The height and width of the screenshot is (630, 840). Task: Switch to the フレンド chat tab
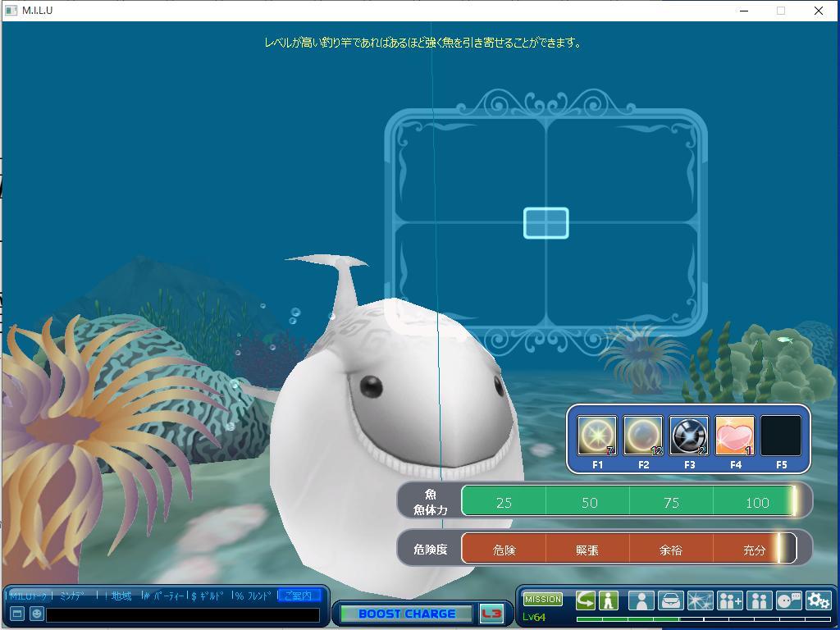point(253,596)
